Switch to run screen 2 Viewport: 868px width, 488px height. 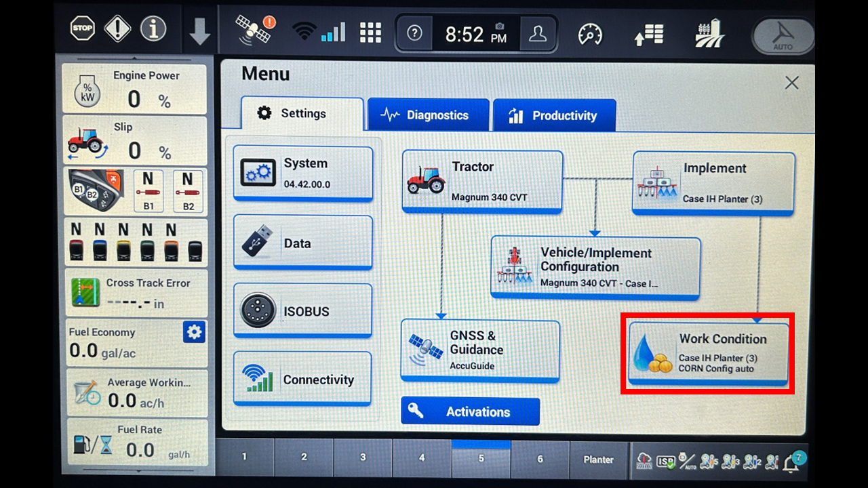304,457
